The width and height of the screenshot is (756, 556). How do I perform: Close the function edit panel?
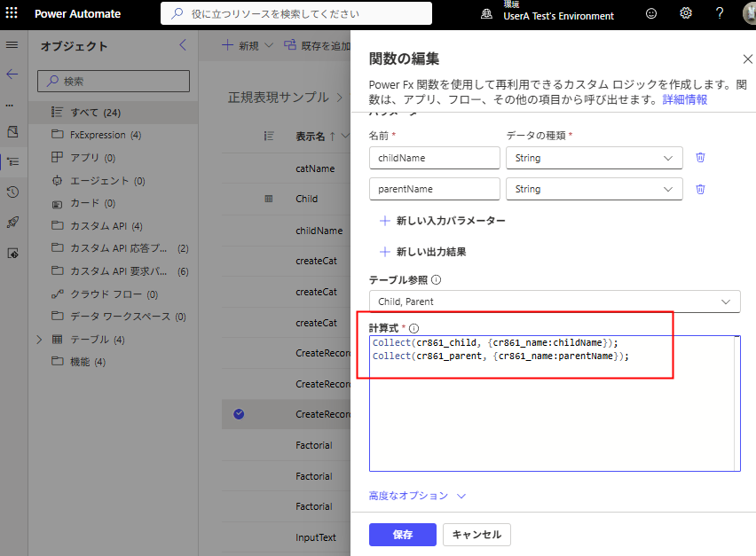point(747,59)
